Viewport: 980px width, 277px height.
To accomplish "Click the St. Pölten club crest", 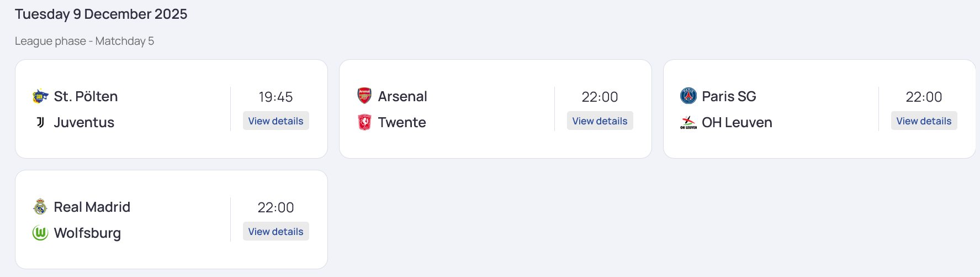I will tap(40, 96).
